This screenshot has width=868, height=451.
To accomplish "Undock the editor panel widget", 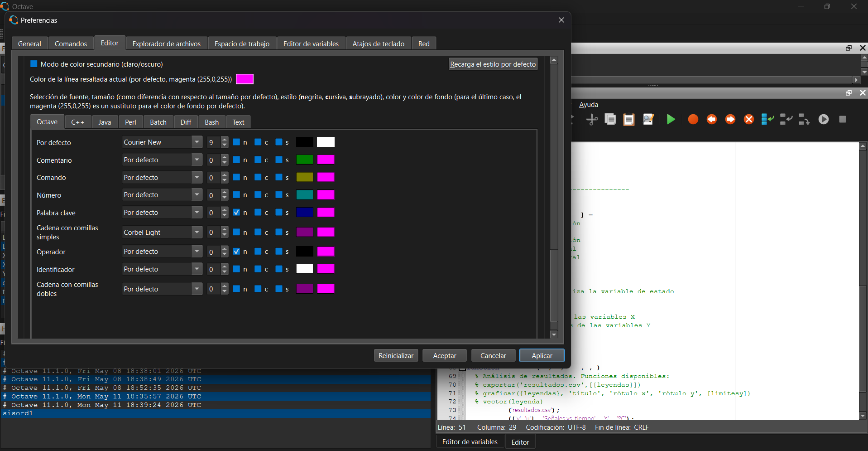I will click(849, 92).
